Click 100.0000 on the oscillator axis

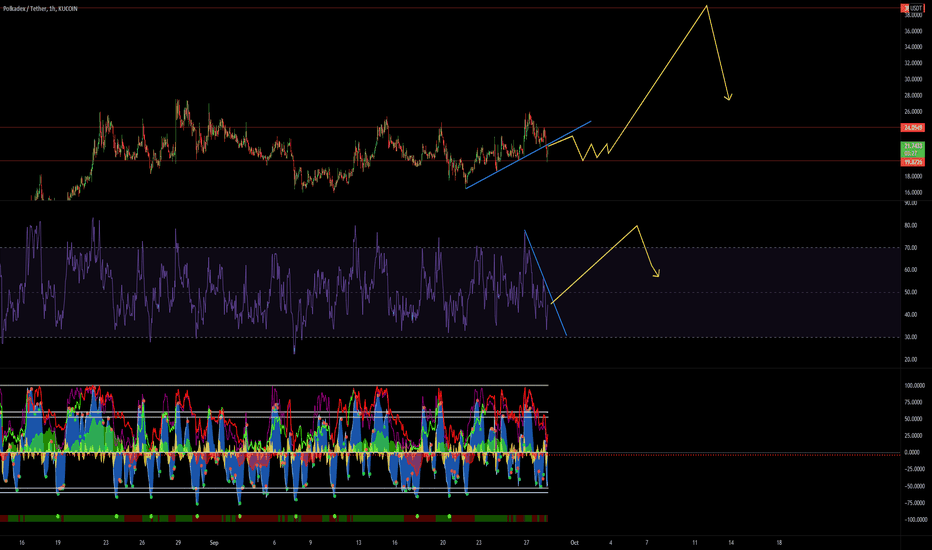(915, 385)
